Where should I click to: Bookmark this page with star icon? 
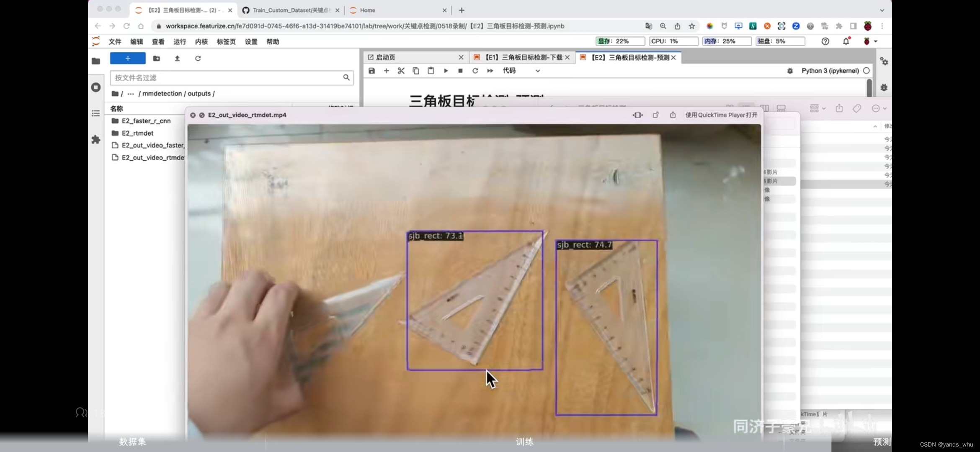(692, 26)
